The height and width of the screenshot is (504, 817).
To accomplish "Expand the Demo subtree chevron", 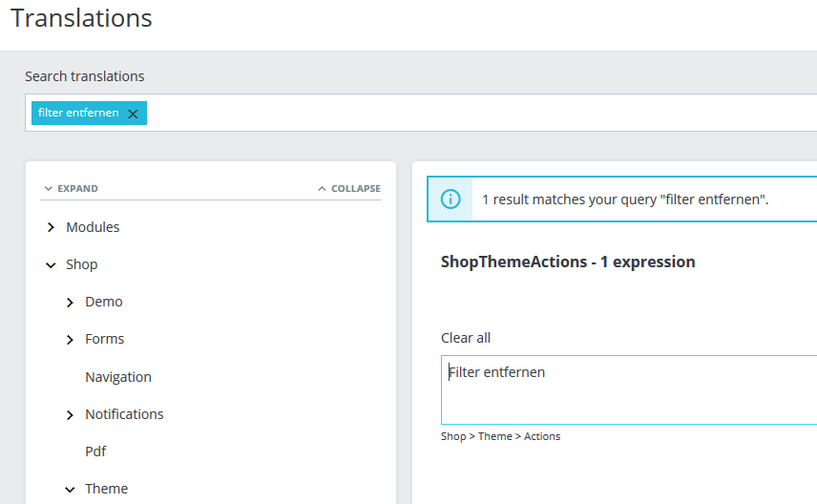I will click(x=70, y=303).
